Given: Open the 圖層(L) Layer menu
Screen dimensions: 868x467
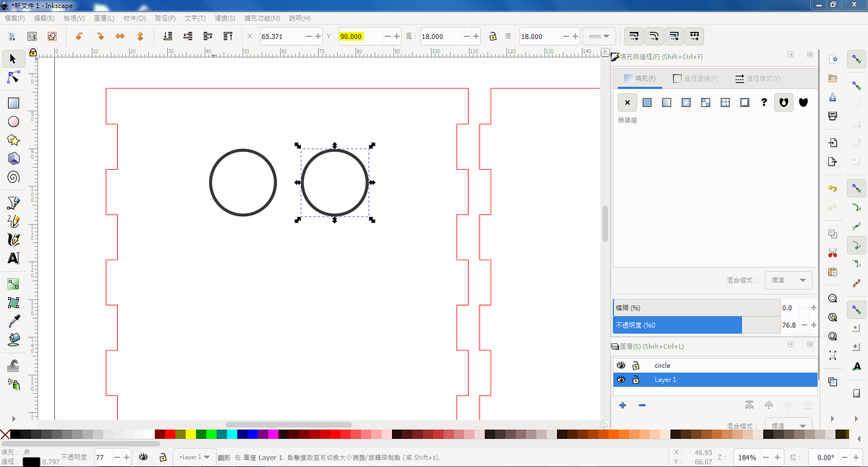Looking at the screenshot, I should (105, 18).
